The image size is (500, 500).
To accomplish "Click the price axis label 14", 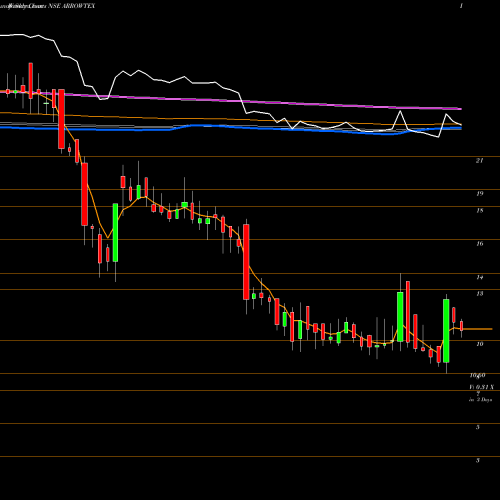I will point(479,277).
